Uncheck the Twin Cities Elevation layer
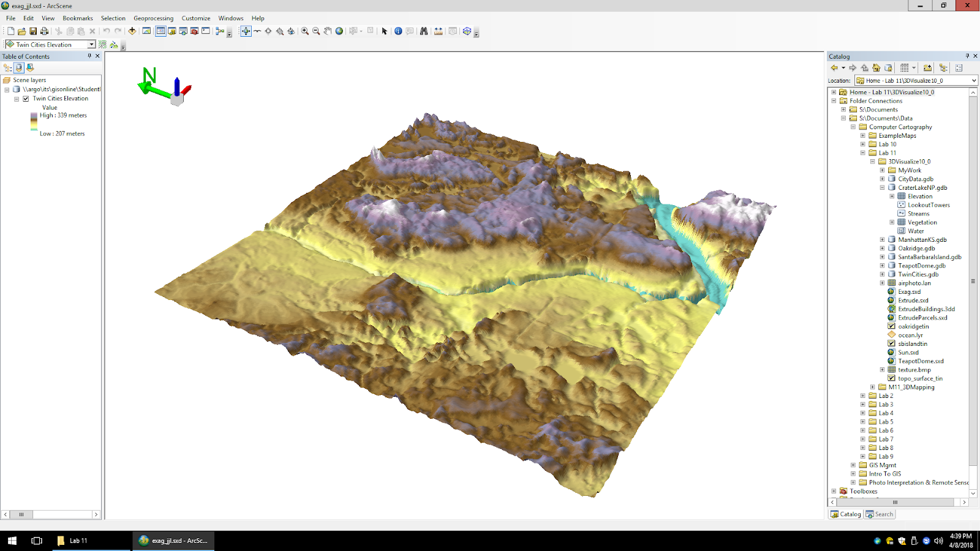Viewport: 980px width, 551px height. coord(24,99)
